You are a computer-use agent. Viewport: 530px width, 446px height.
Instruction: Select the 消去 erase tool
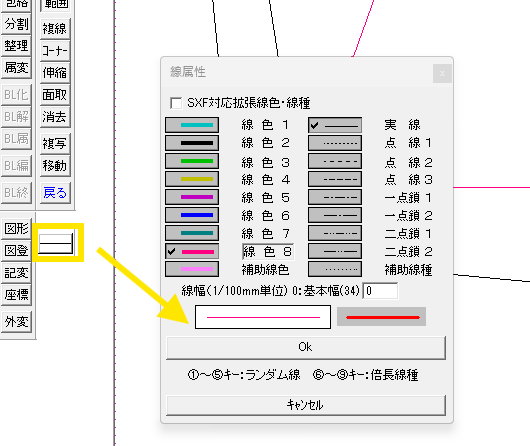(55, 117)
